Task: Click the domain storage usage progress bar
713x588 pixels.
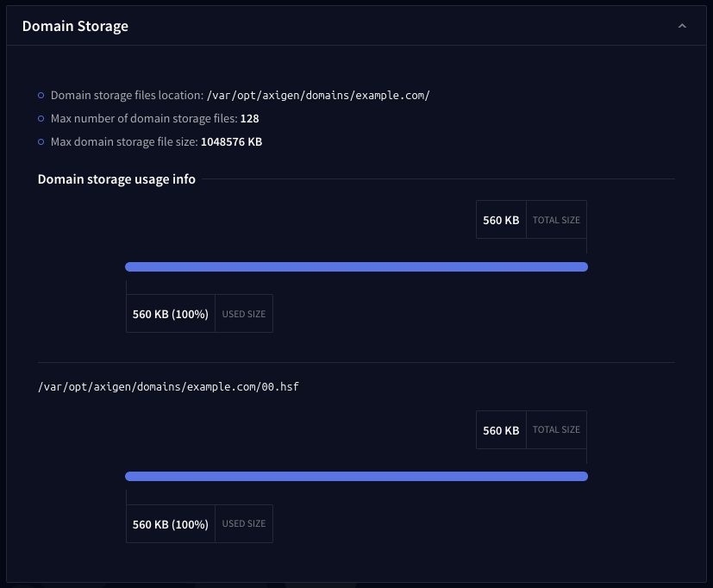Action: coord(356,267)
